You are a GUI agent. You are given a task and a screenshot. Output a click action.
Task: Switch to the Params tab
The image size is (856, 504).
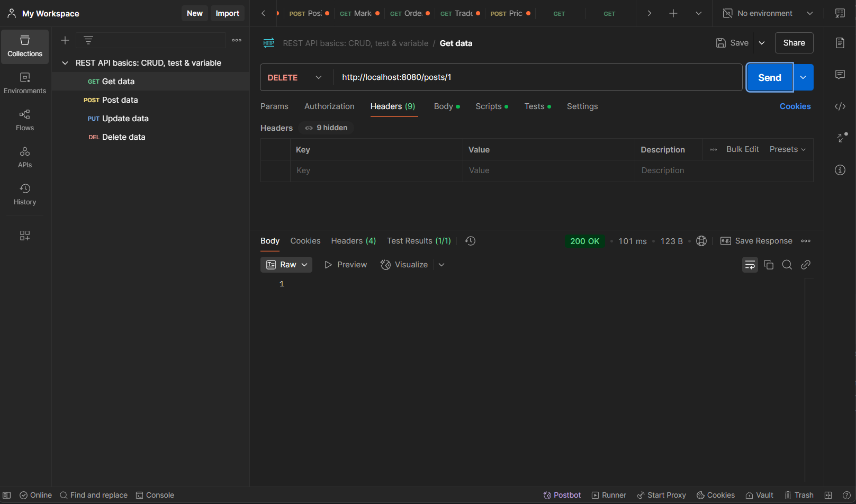tap(274, 106)
